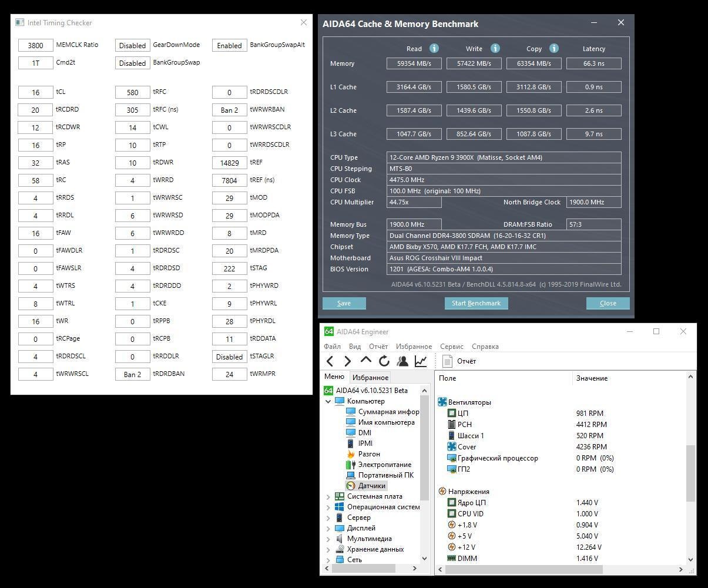
Task: Click the Write info icon in benchmark
Action: [x=495, y=48]
